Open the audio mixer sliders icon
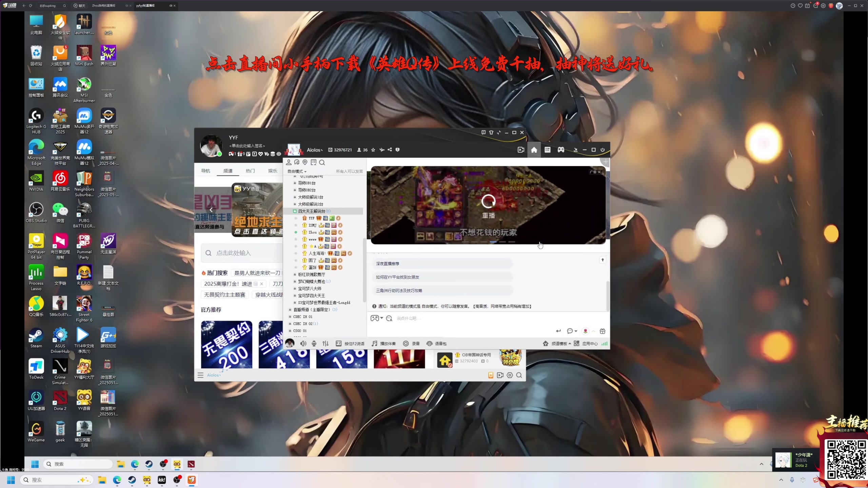 tap(325, 344)
